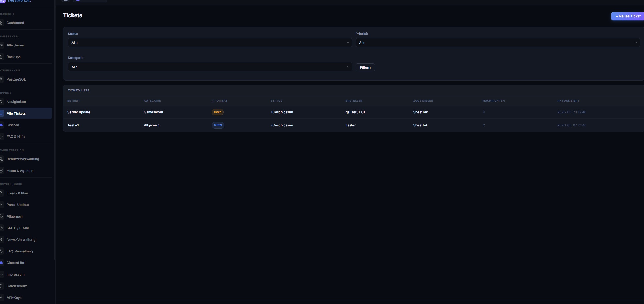This screenshot has width=644, height=304.
Task: Click the Betreff column header
Action: pyautogui.click(x=74, y=101)
